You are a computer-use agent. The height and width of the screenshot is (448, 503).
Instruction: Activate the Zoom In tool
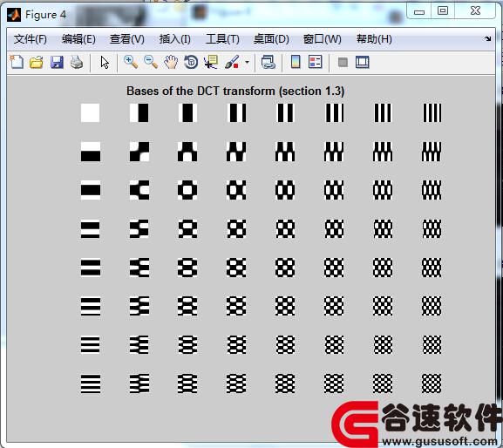coord(131,62)
